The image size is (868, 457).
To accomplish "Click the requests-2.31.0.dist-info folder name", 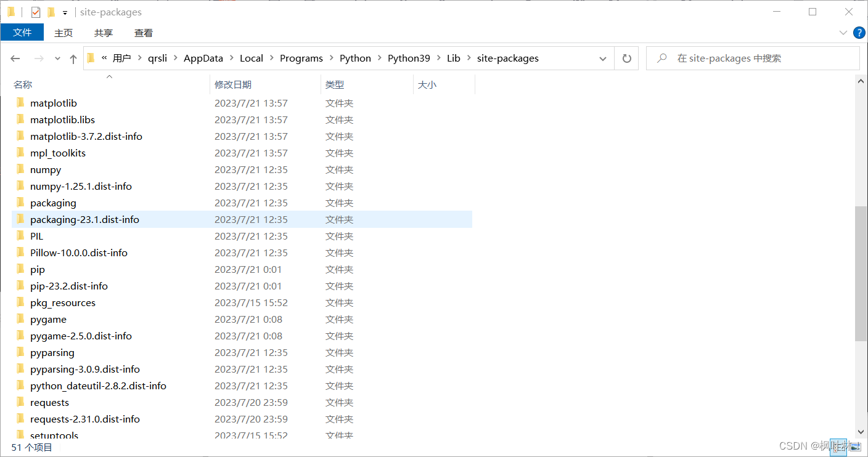I will [85, 419].
